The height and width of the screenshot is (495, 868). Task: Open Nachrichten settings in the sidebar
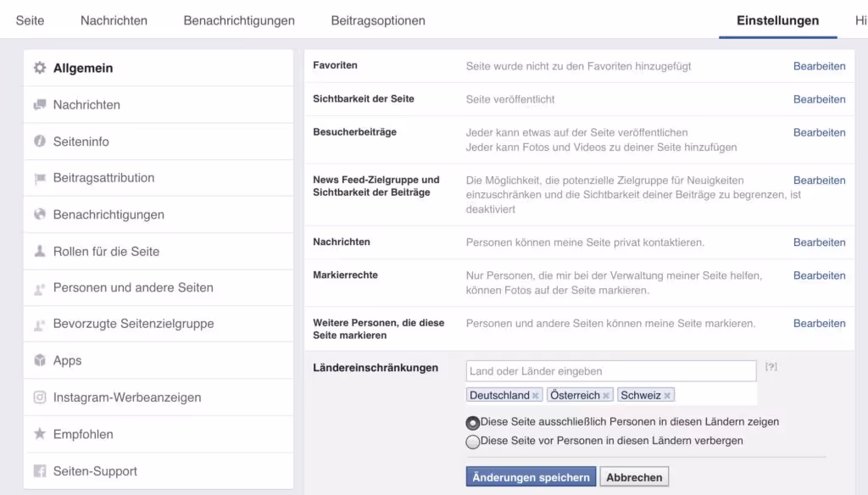pyautogui.click(x=159, y=104)
